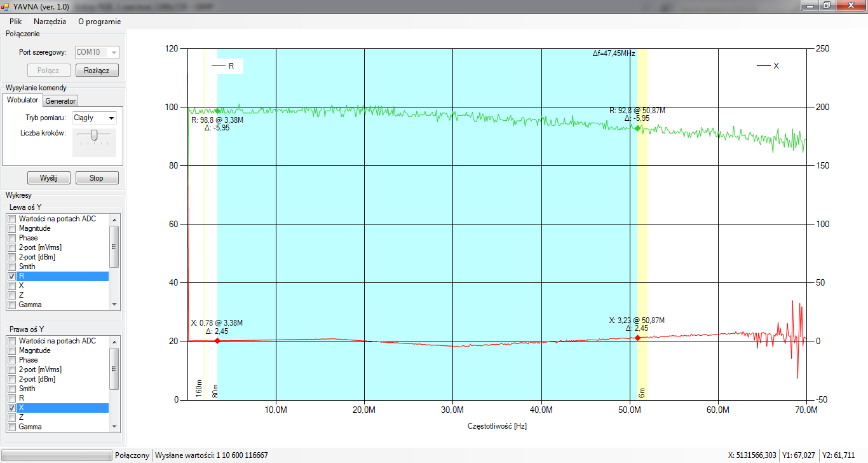This screenshot has height=463, width=868.
Task: Enable Smith checkbox in Lewa oś Y list
Action: coord(11,267)
